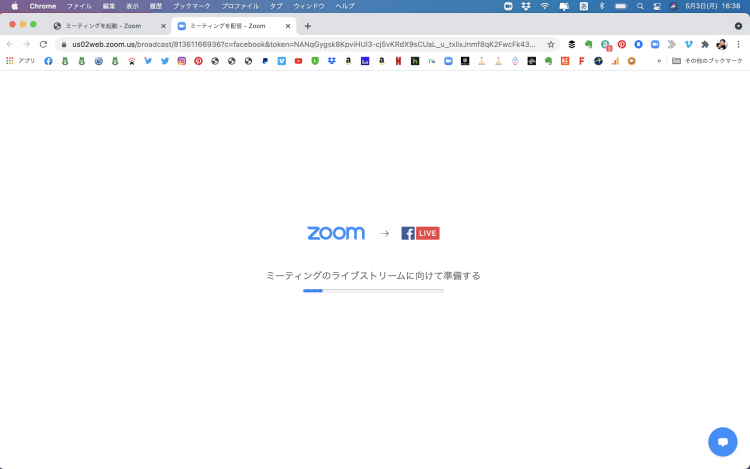Screen dimensions: 750x469
Task: Open the ブックマーク menu
Action: (x=191, y=6)
